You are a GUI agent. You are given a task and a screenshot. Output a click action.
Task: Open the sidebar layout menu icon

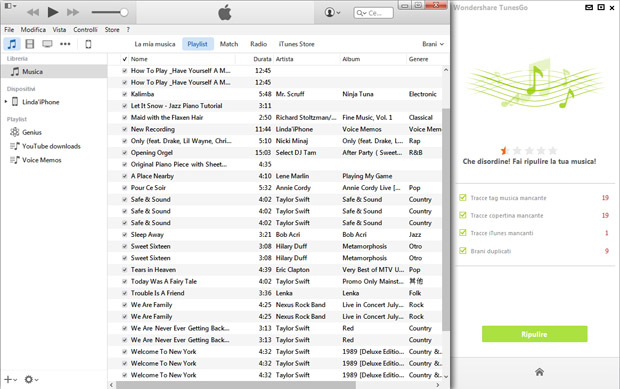10,6
